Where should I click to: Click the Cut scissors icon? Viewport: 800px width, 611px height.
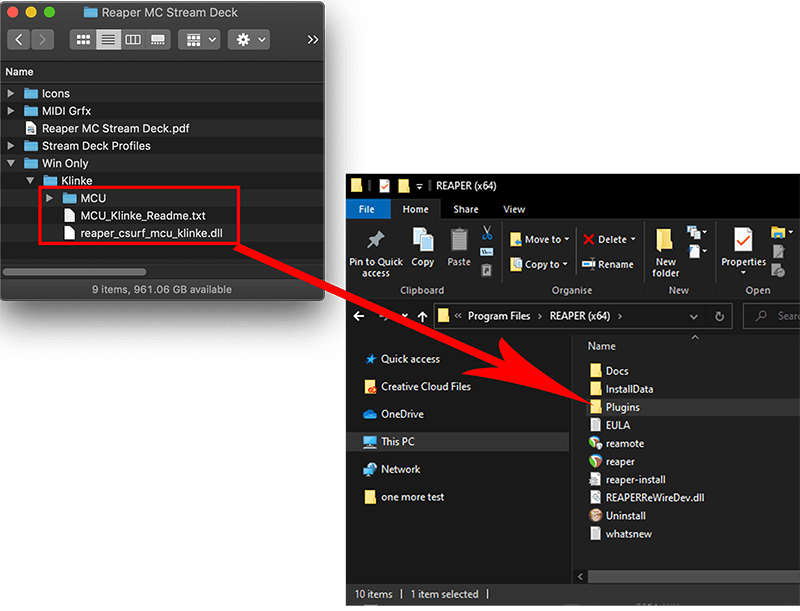pos(487,233)
